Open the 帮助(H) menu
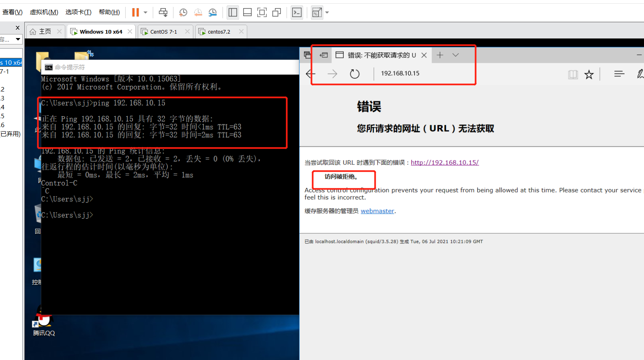The image size is (644, 360). [109, 12]
